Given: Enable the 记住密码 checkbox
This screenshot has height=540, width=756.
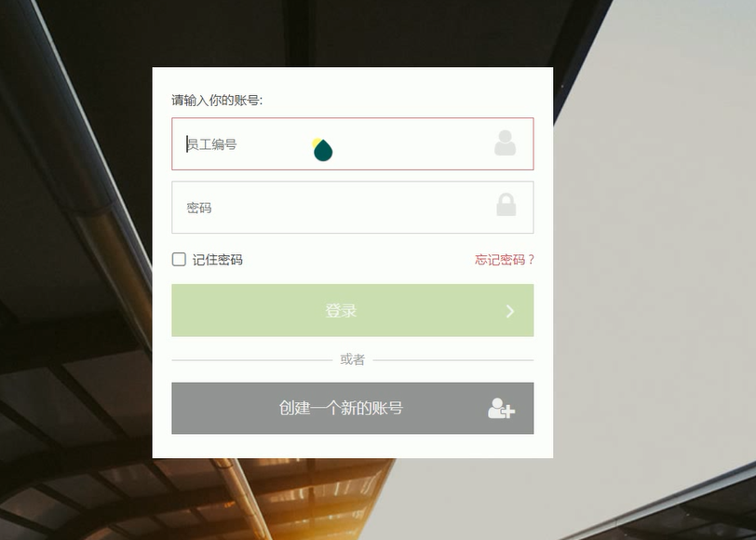Looking at the screenshot, I should [179, 260].
